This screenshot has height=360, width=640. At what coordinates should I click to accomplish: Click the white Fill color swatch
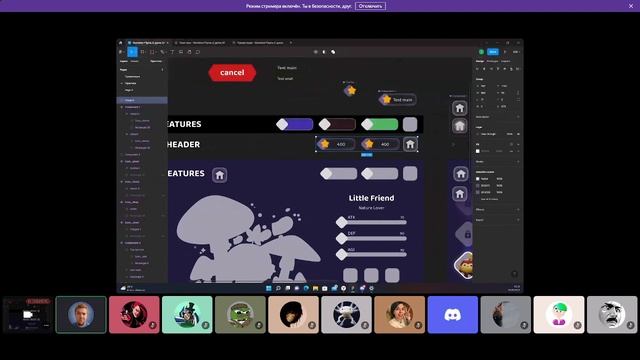[478, 151]
